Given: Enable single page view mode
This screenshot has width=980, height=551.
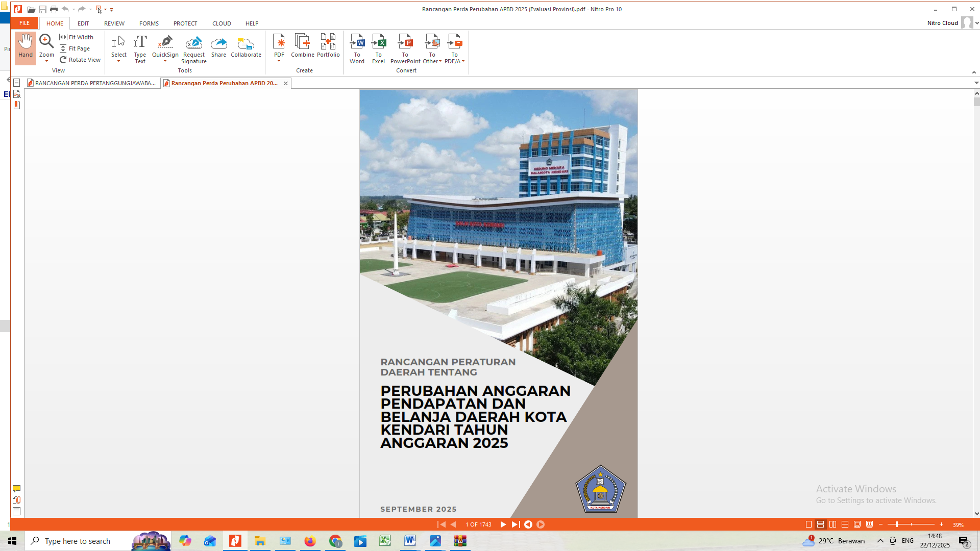Looking at the screenshot, I should (808, 524).
